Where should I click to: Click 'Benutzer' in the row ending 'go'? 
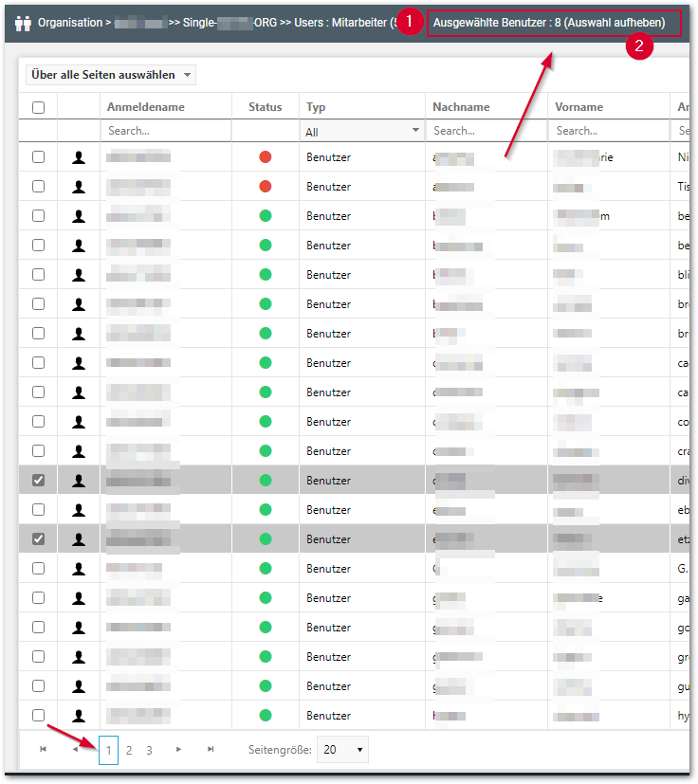(x=328, y=628)
